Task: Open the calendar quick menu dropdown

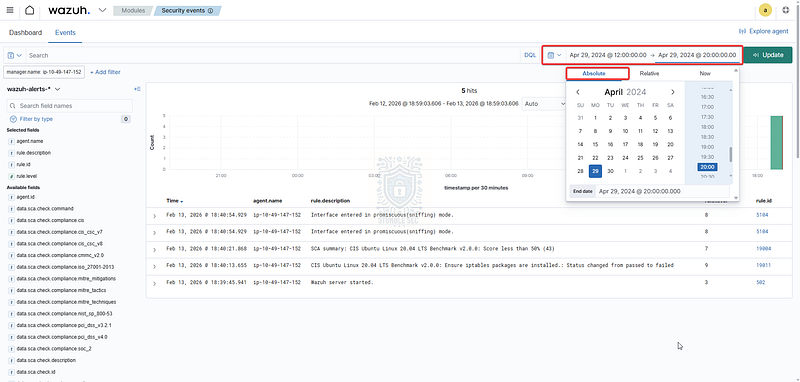Action: pos(554,55)
